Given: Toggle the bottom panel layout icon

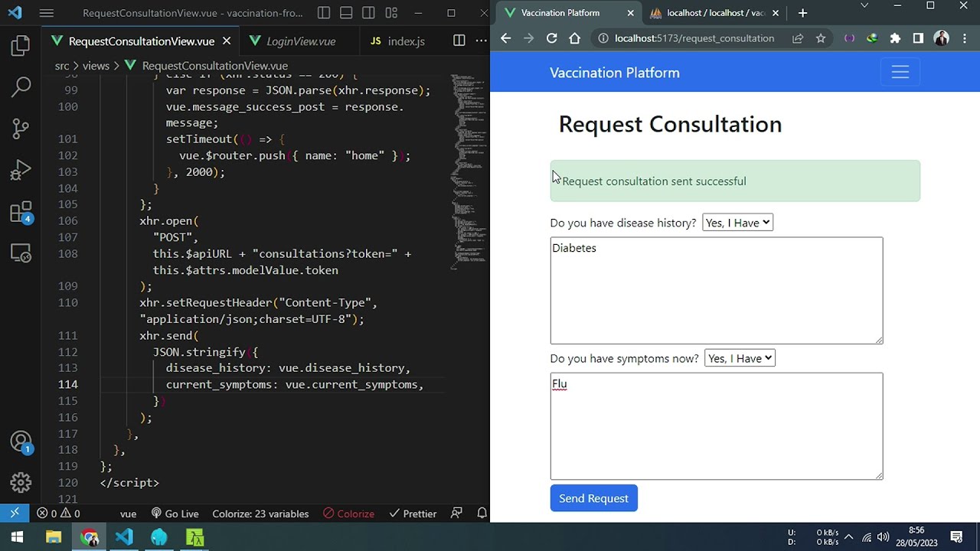Looking at the screenshot, I should 346,13.
